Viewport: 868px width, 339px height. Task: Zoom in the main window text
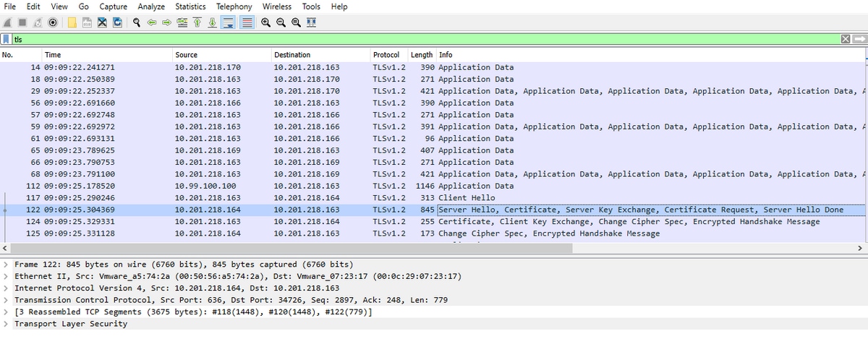pos(265,22)
